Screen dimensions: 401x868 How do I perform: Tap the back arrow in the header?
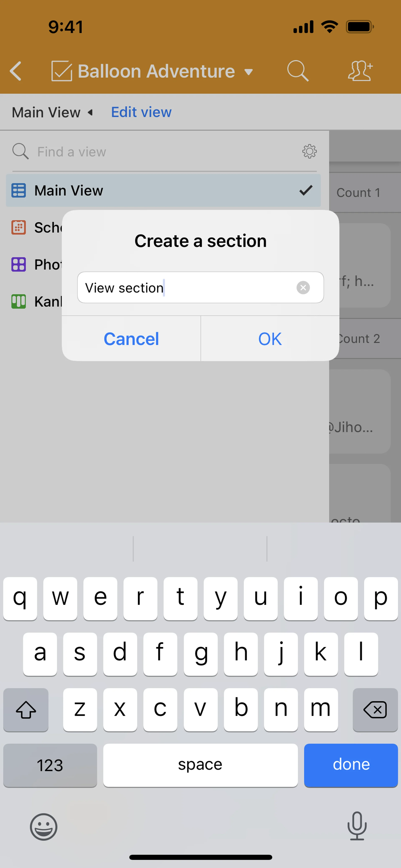(16, 71)
